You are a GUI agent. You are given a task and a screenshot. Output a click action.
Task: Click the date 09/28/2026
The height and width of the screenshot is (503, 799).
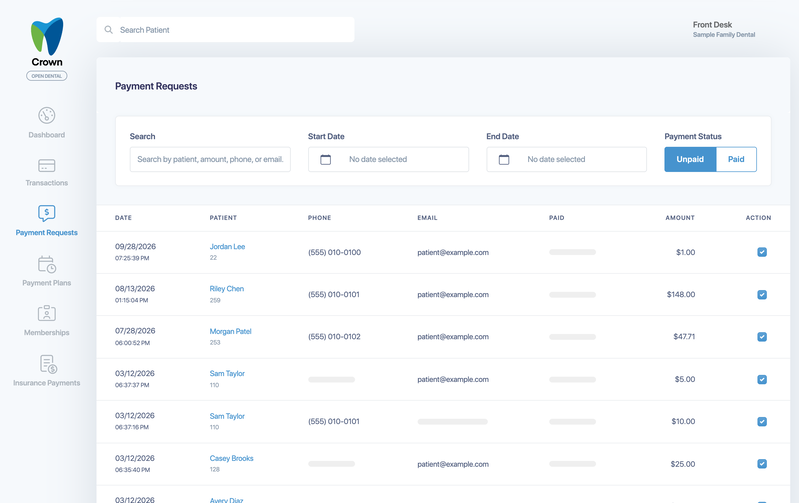click(135, 247)
